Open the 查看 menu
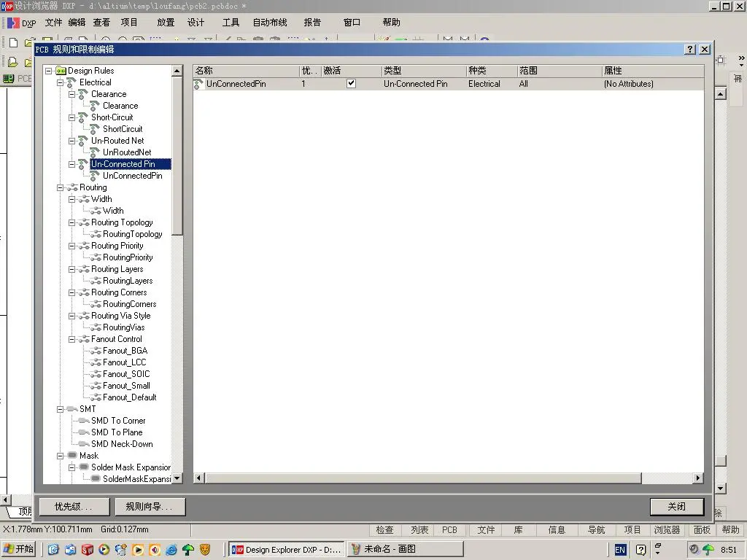The width and height of the screenshot is (747, 560). pos(101,23)
